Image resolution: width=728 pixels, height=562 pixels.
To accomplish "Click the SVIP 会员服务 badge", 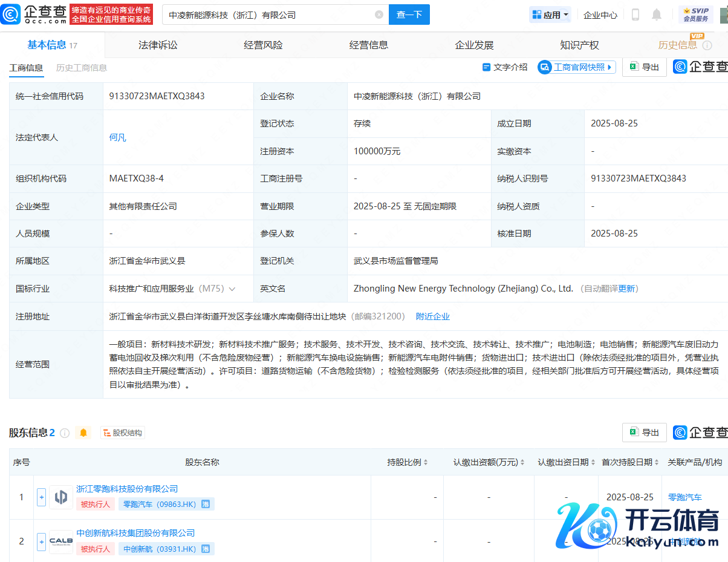I will (695, 15).
